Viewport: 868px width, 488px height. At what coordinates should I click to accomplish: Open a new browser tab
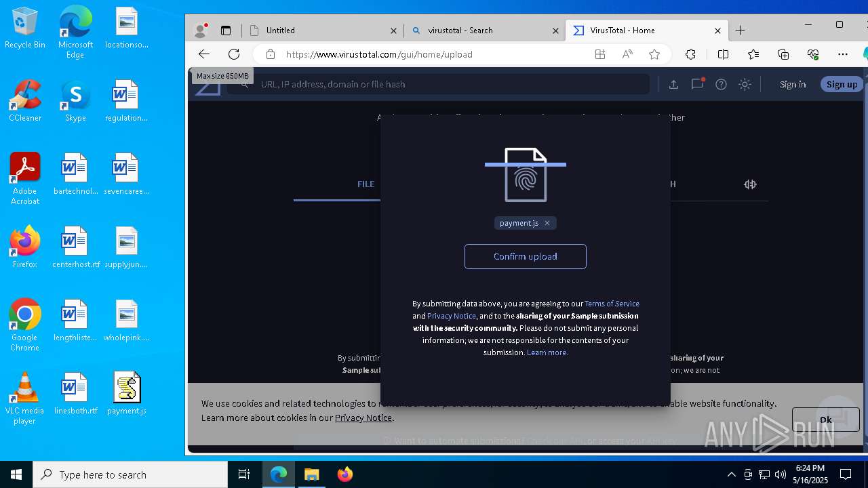(740, 30)
